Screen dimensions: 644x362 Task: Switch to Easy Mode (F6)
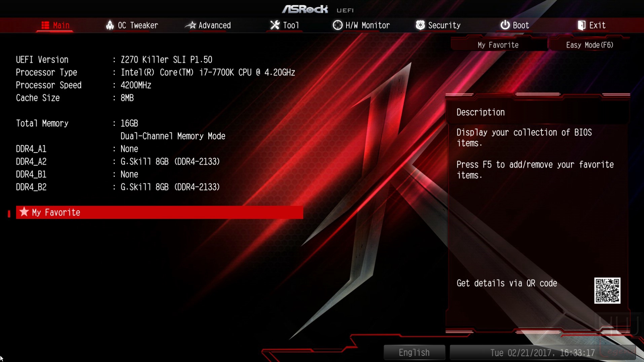(589, 45)
